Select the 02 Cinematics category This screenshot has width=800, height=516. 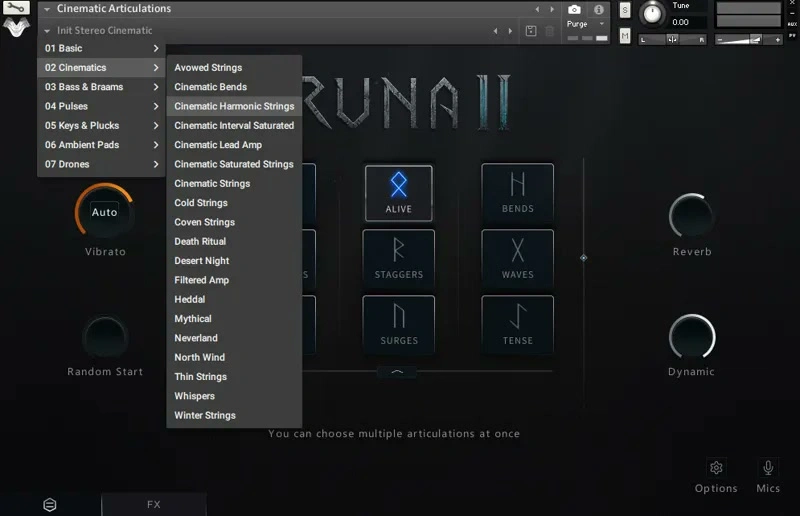[x=101, y=67]
